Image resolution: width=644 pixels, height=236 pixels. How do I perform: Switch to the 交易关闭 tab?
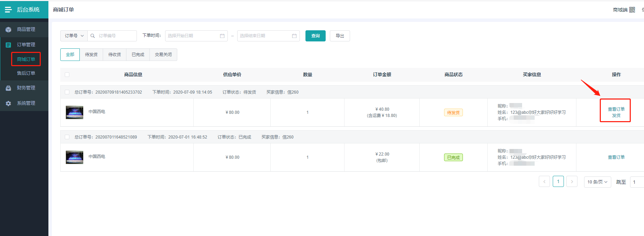[163, 55]
